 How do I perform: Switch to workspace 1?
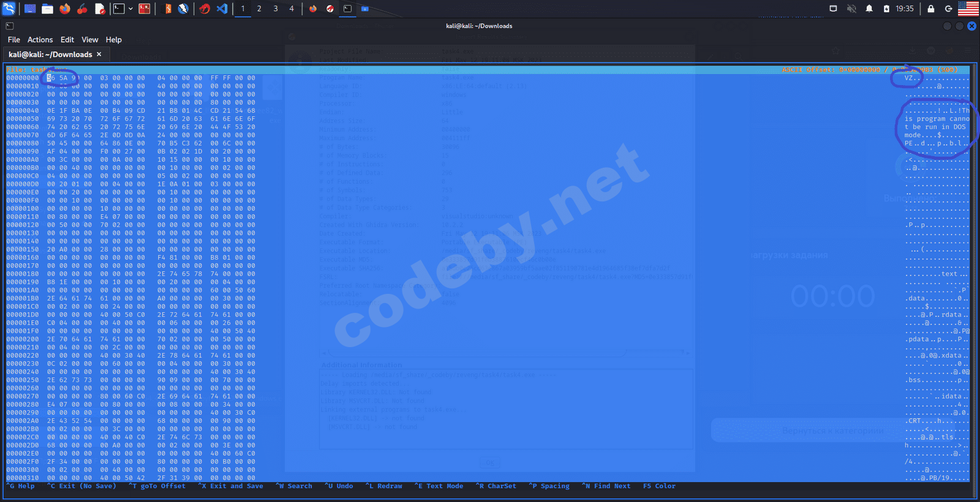tap(243, 9)
